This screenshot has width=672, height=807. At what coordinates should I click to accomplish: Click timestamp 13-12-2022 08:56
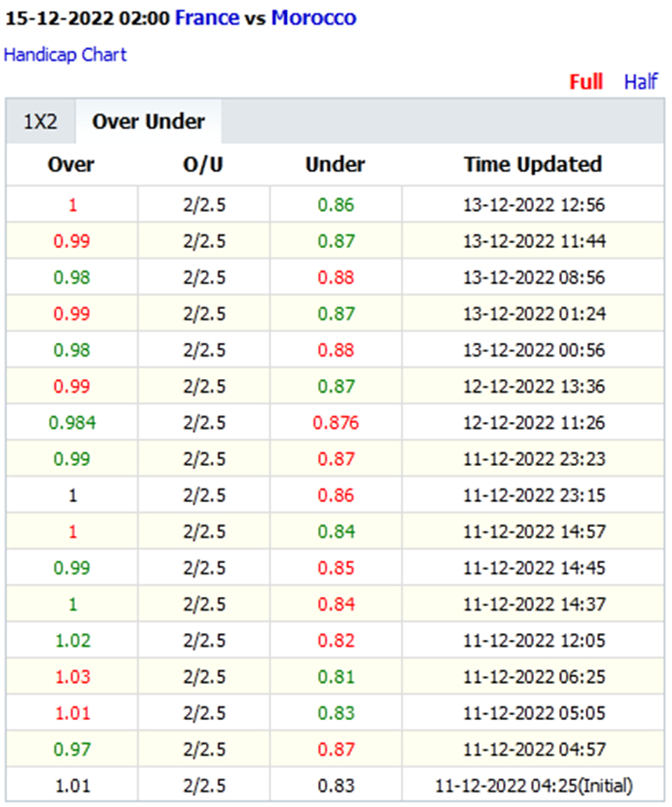(x=534, y=277)
